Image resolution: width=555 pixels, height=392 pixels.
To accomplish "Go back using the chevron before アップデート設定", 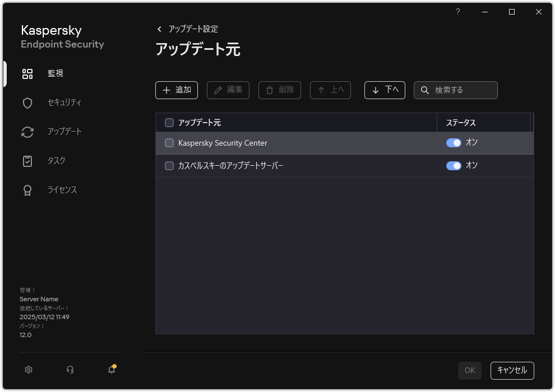I will [x=159, y=29].
